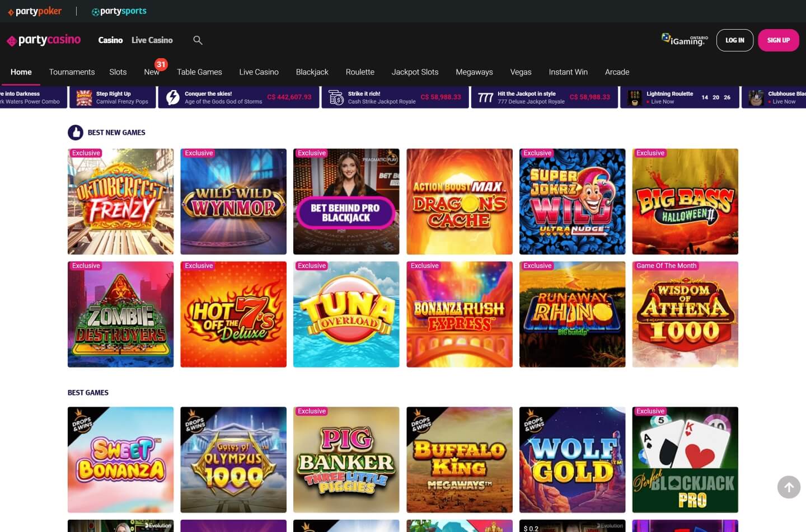Open the Gates of Olympus 1000 tile
The width and height of the screenshot is (806, 532).
(x=233, y=460)
